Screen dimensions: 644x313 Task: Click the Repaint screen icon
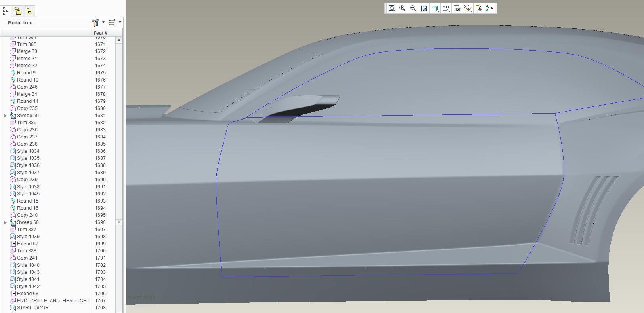(x=424, y=8)
